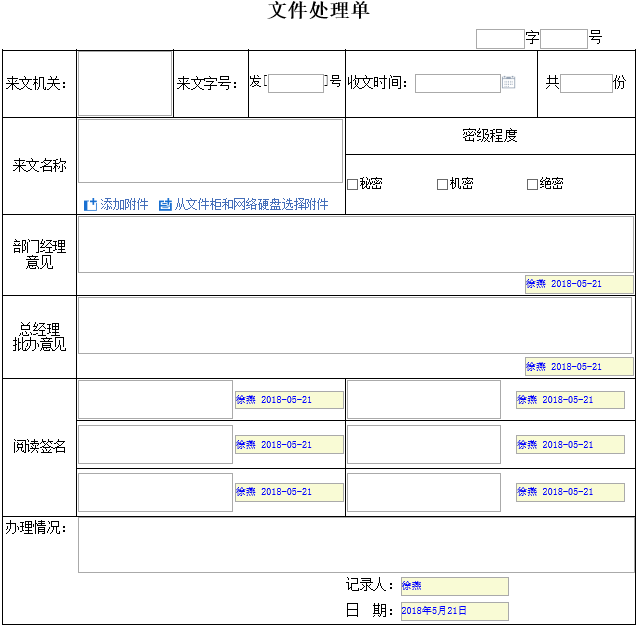The image size is (640, 628).
Task: Focus the 来文名称 text area
Action: click(x=210, y=151)
